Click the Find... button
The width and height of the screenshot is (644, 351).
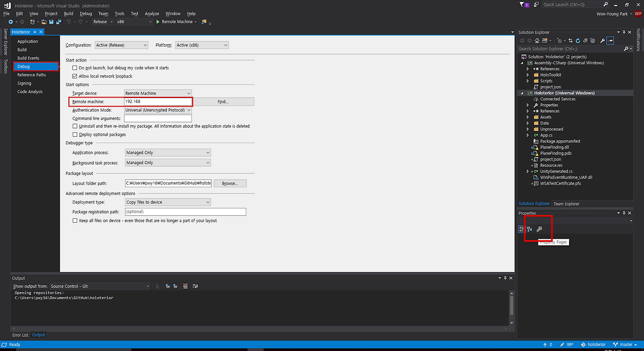tap(223, 102)
